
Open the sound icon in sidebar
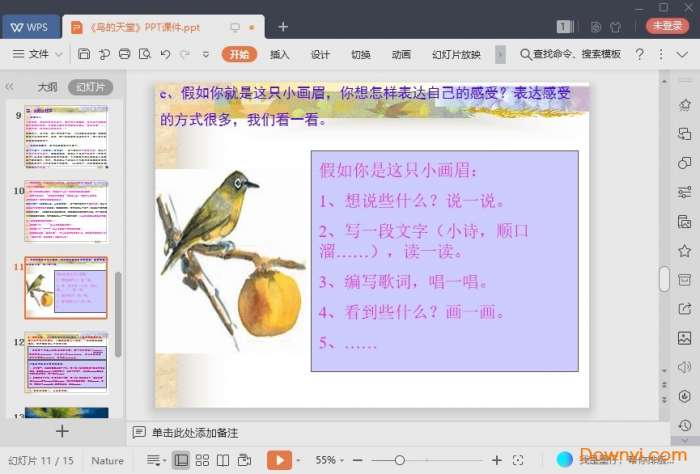[x=684, y=367]
